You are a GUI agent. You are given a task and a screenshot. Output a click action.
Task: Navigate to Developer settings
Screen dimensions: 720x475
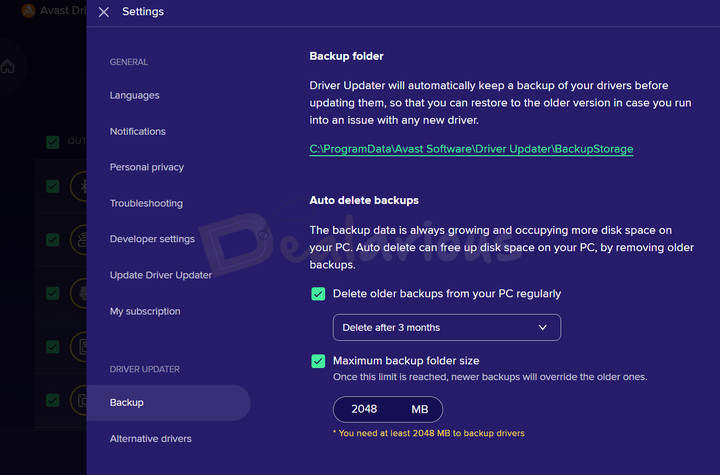pos(152,239)
